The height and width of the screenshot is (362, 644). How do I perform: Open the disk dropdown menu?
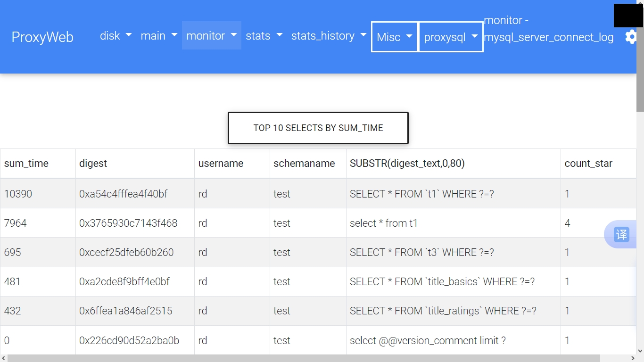[x=115, y=35]
